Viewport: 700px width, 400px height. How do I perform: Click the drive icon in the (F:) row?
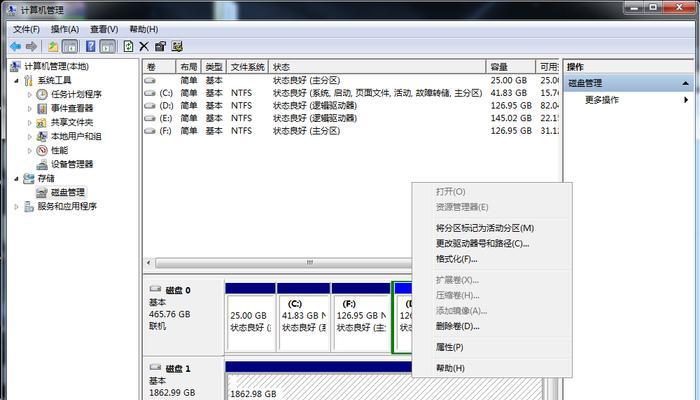click(x=150, y=131)
